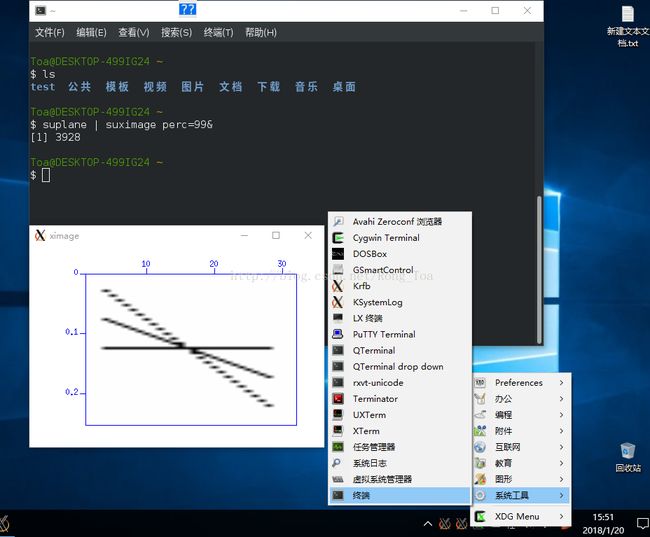The image size is (650, 537).
Task: Expand the 办公 submenu arrow
Action: (561, 399)
